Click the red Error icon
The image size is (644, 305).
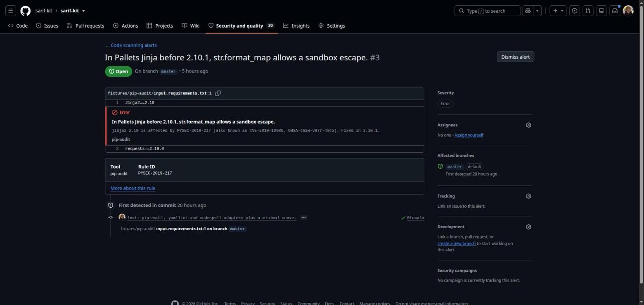click(115, 112)
